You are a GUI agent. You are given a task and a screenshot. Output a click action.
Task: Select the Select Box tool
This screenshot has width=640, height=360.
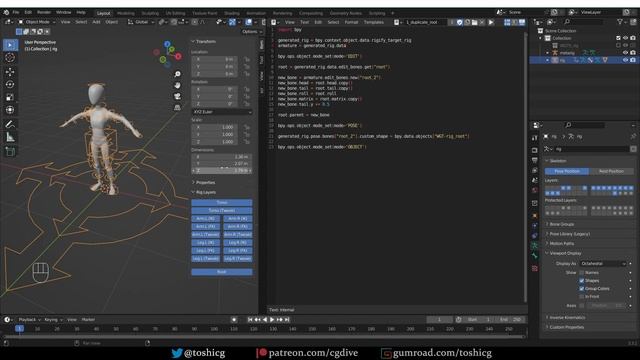tap(10, 45)
